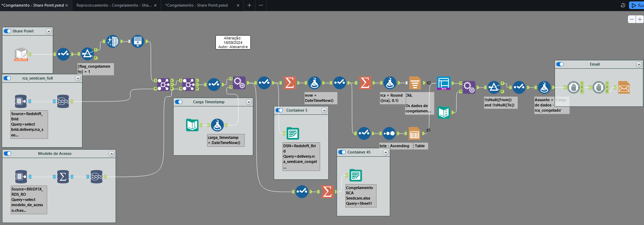644x225 pixels.
Task: Open a new workflow tab with plus
Action: pyautogui.click(x=249, y=5)
